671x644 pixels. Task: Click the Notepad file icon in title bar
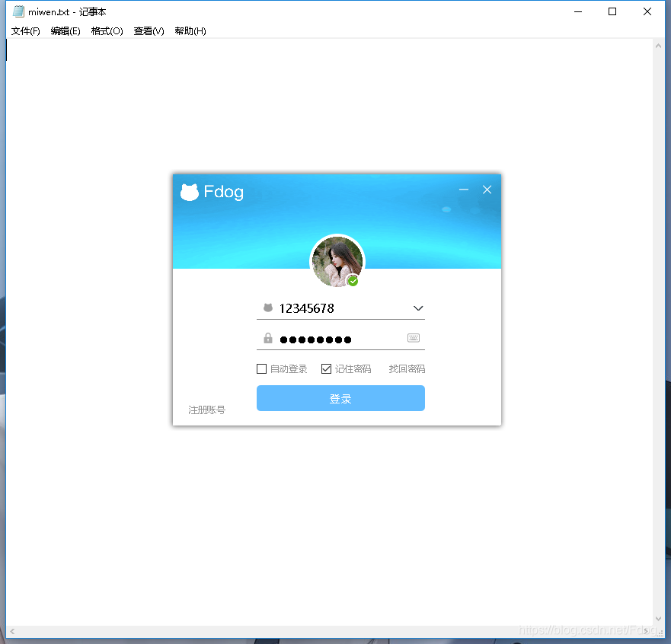[18, 11]
